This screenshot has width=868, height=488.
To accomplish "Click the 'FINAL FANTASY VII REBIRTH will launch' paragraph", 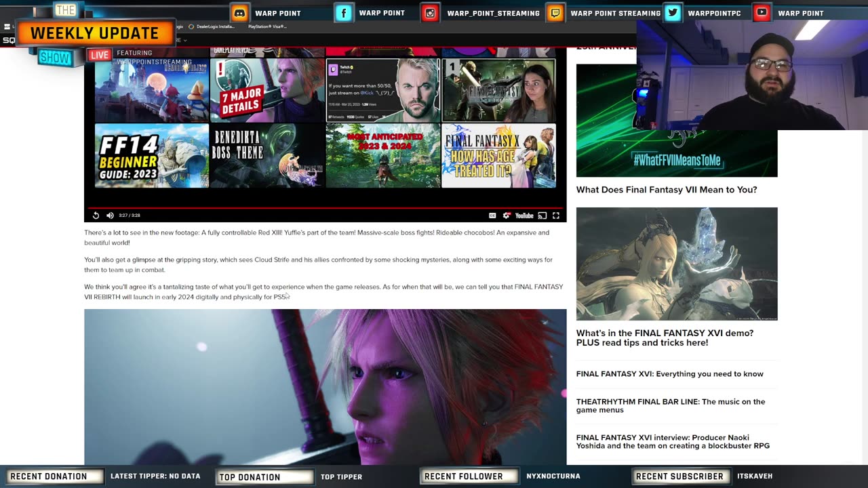I will [x=323, y=292].
